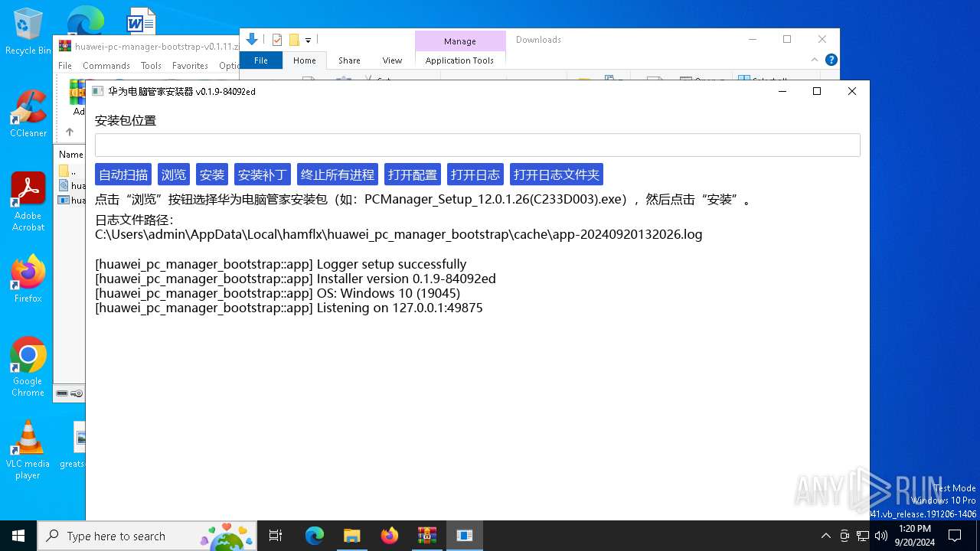Open the Windows Start menu
This screenshot has width=980, height=551.
(x=18, y=536)
